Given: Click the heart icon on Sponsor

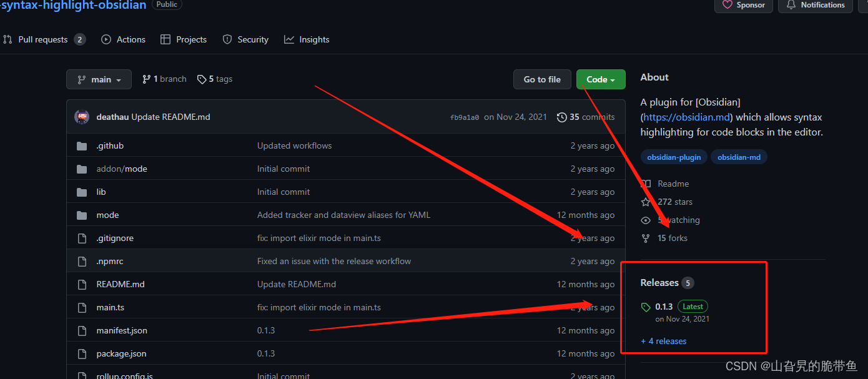Looking at the screenshot, I should pos(727,4).
